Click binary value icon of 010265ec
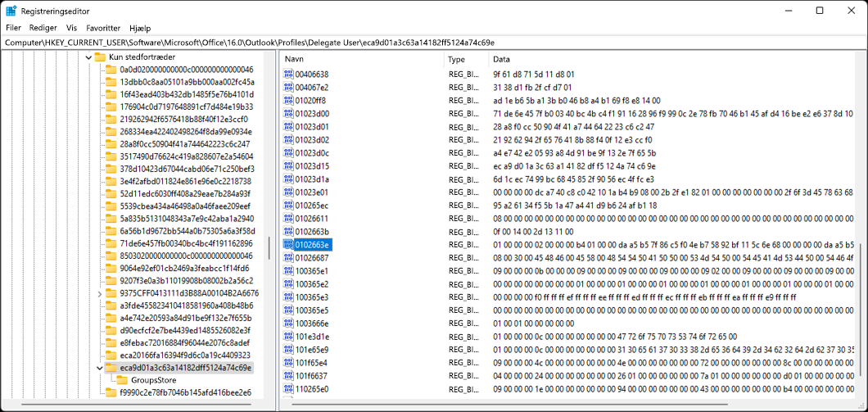The width and height of the screenshot is (868, 412). coord(288,205)
